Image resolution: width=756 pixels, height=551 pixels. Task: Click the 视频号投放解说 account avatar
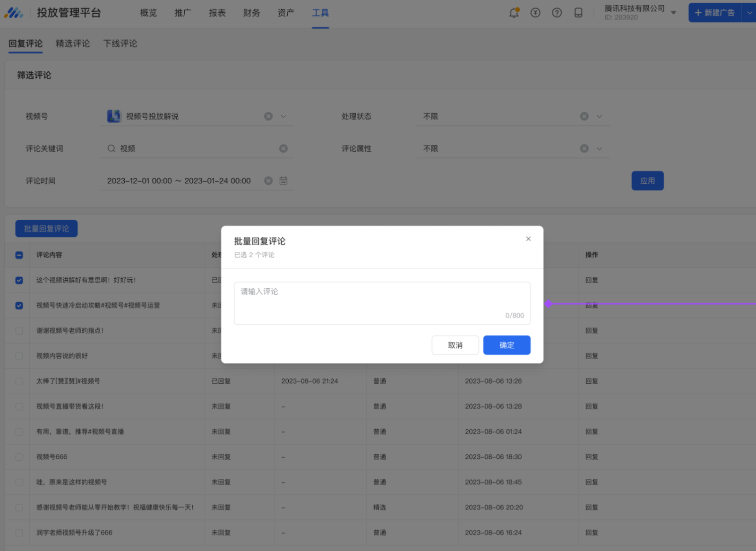[x=114, y=116]
